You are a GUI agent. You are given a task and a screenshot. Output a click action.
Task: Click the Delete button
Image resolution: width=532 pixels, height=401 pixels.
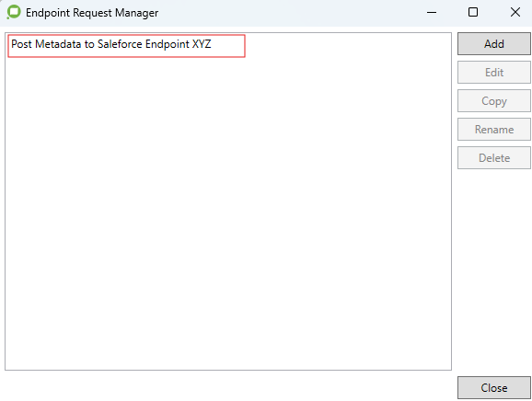point(494,157)
